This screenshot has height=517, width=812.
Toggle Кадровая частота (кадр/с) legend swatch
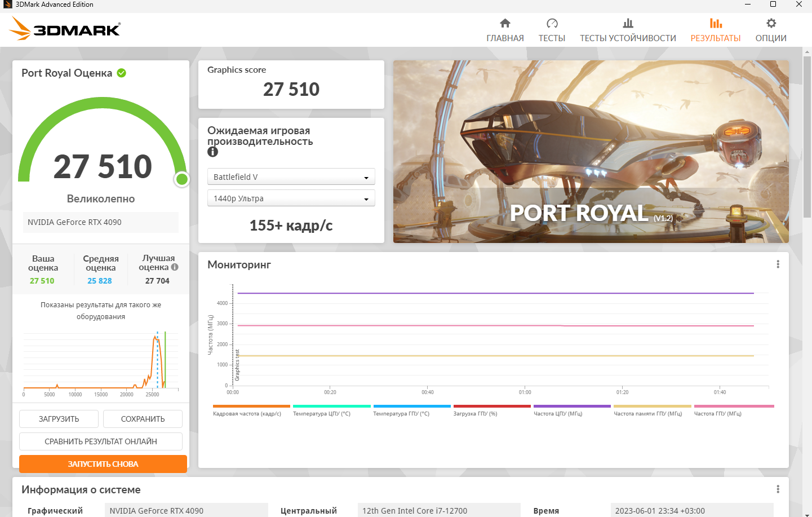point(251,406)
